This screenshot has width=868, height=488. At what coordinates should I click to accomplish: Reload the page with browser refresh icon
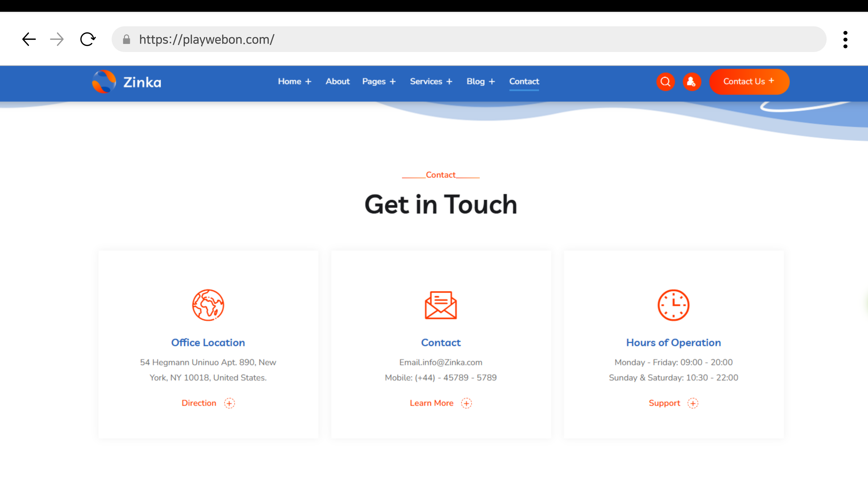88,39
